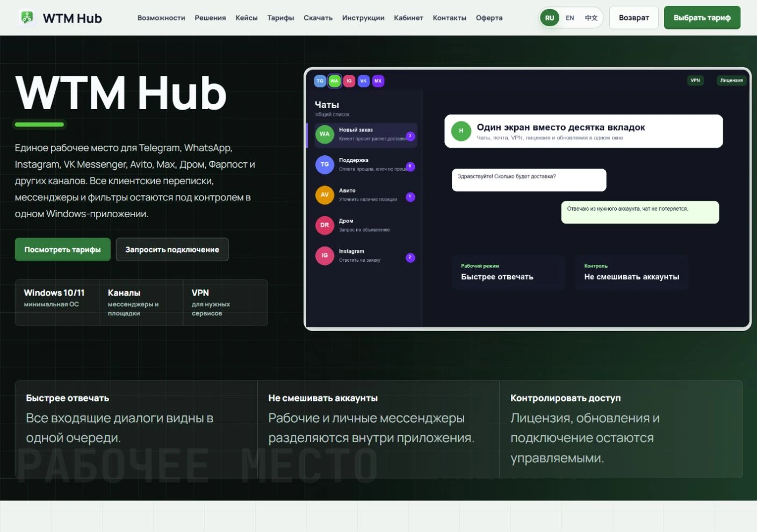Click the Лицензия badge in mockup
The image size is (757, 532).
(x=731, y=81)
